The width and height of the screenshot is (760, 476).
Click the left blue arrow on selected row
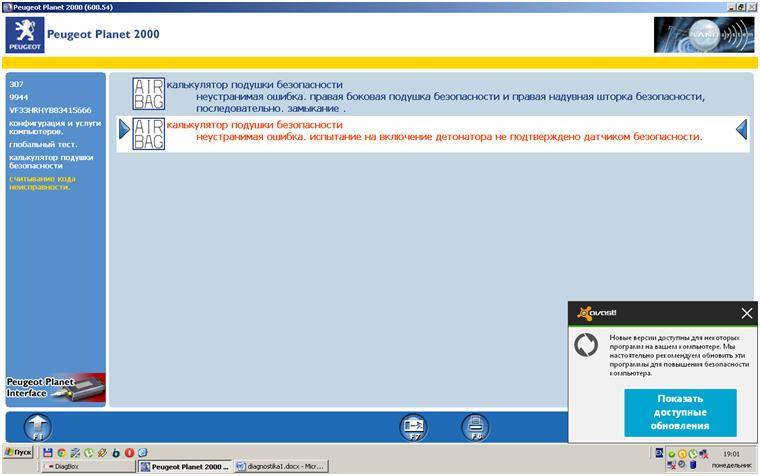click(x=125, y=129)
